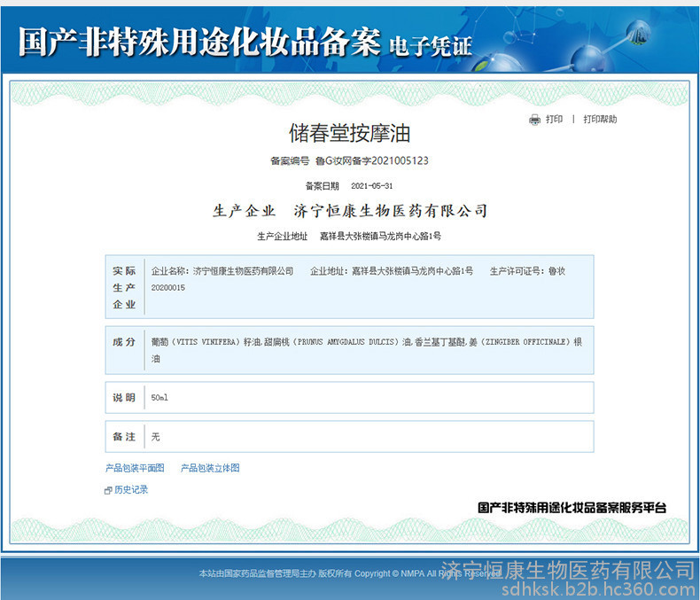Click the 备注 remarks row label
This screenshot has width=700, height=600.
click(124, 437)
